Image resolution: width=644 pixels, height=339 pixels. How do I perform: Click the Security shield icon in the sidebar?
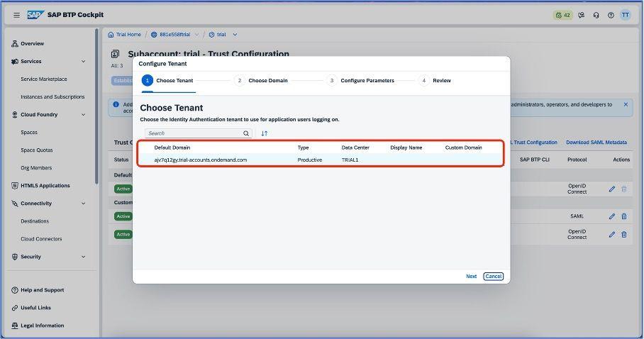pos(15,257)
